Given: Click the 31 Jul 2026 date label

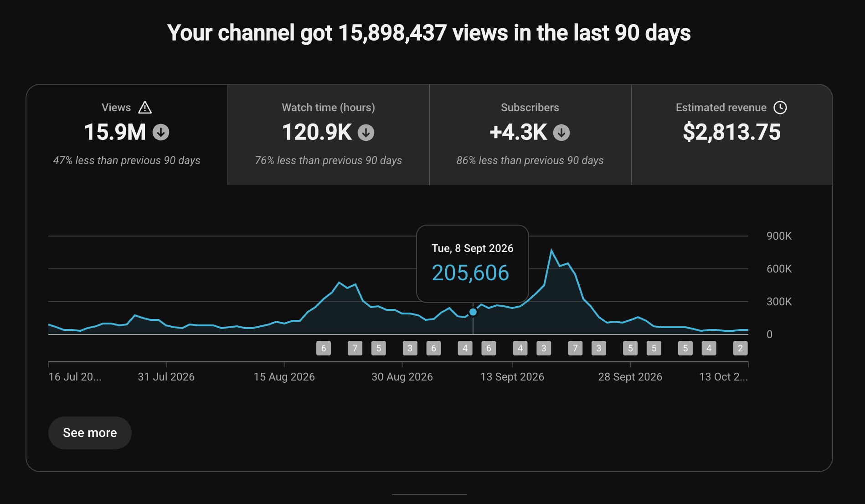Looking at the screenshot, I should (x=166, y=377).
